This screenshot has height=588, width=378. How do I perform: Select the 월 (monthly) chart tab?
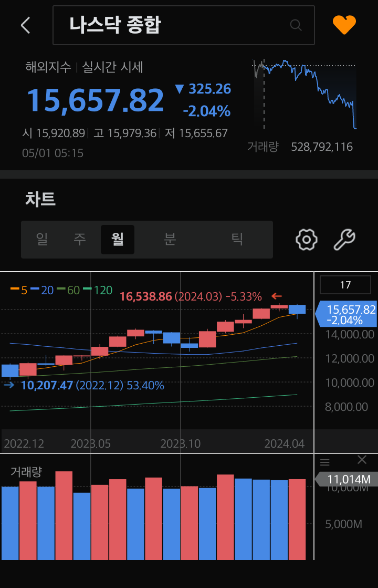click(118, 239)
